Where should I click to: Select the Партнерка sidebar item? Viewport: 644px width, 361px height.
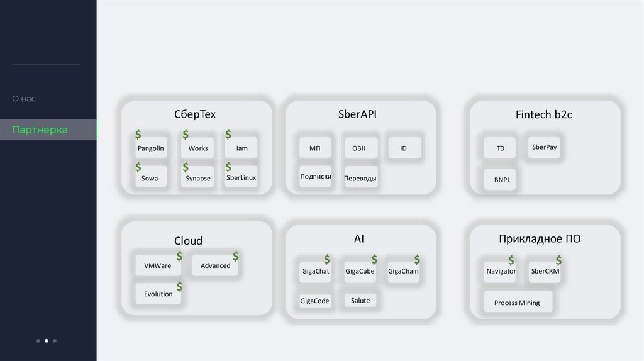pos(40,130)
